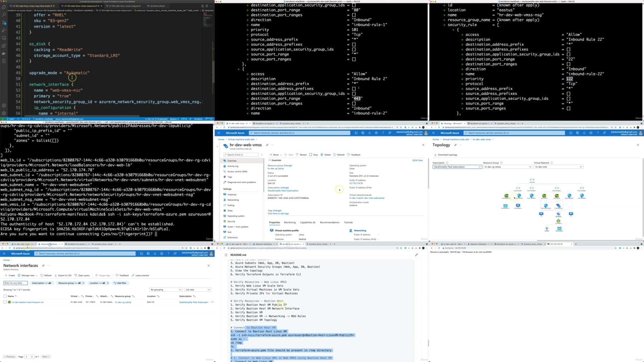Show info for Resource Group label

(x=501, y=163)
